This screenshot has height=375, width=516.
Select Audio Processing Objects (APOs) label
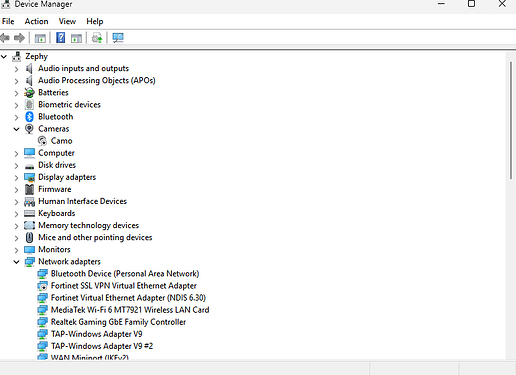(97, 81)
